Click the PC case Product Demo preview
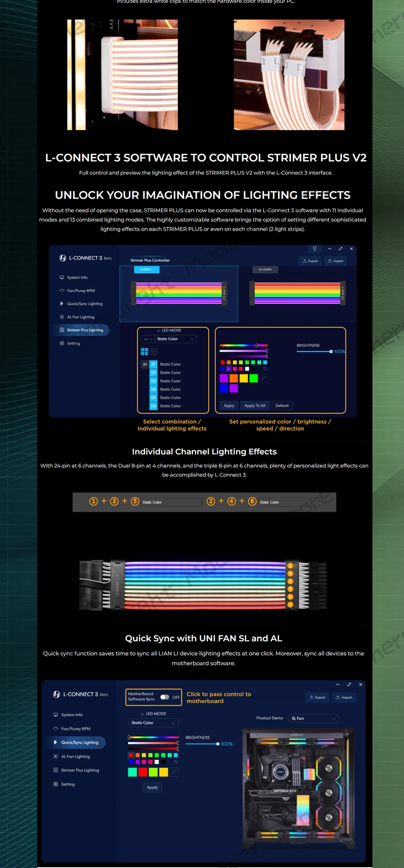This screenshot has height=868, width=404. point(298,788)
